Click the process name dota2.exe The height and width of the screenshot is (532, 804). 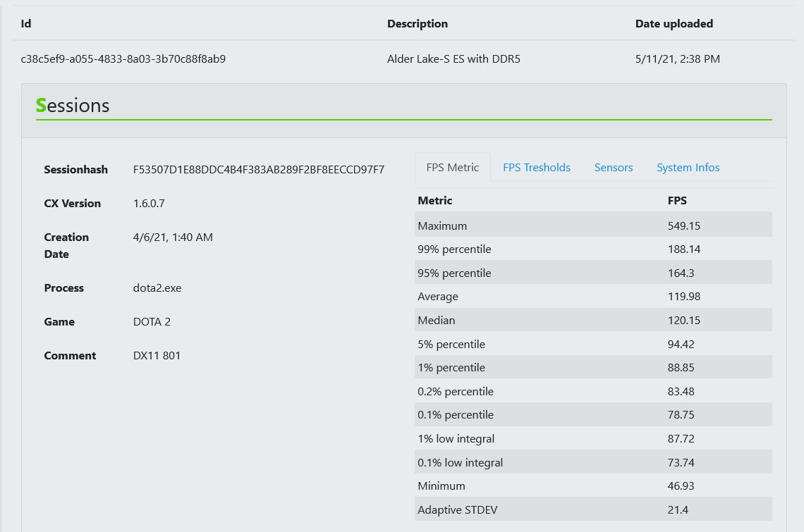(x=157, y=288)
